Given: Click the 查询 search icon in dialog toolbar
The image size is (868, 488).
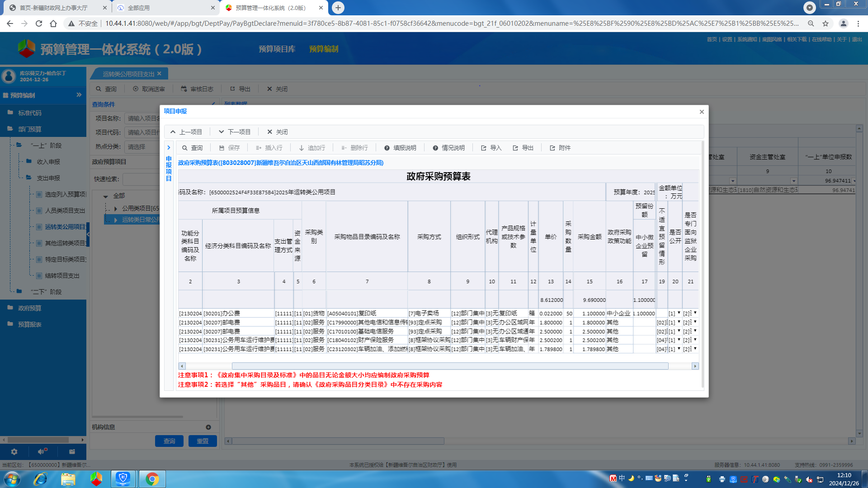Looking at the screenshot, I should 192,148.
